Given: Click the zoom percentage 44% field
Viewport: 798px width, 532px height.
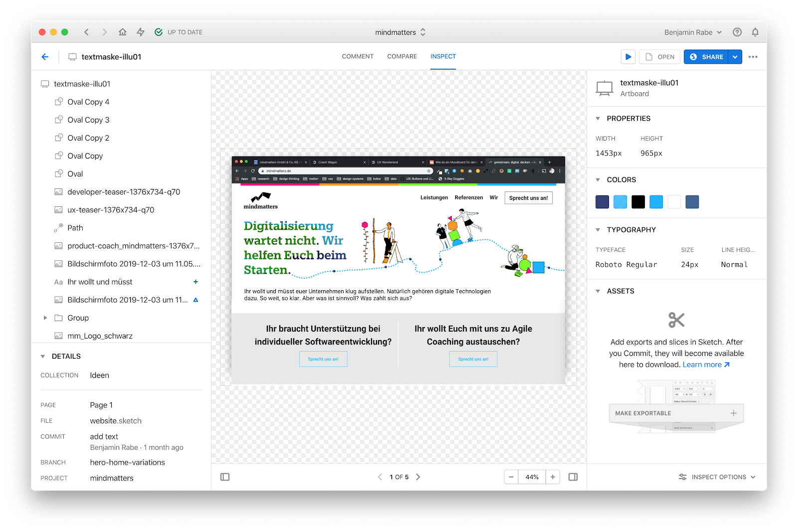Looking at the screenshot, I should point(532,477).
